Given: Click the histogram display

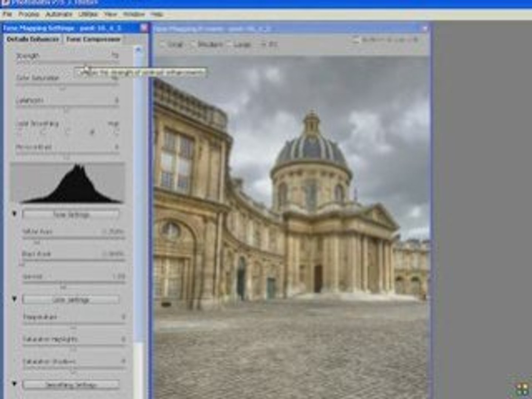Looking at the screenshot, I should [68, 183].
